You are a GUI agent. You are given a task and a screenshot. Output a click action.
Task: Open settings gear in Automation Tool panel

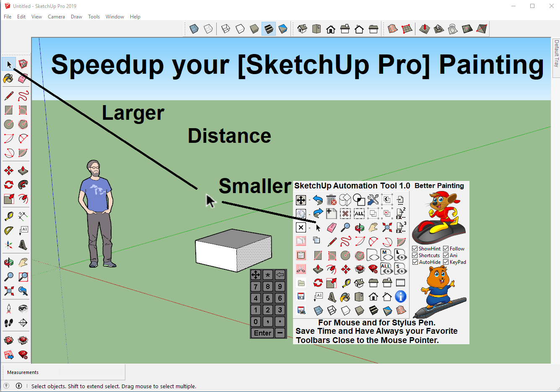(301, 214)
